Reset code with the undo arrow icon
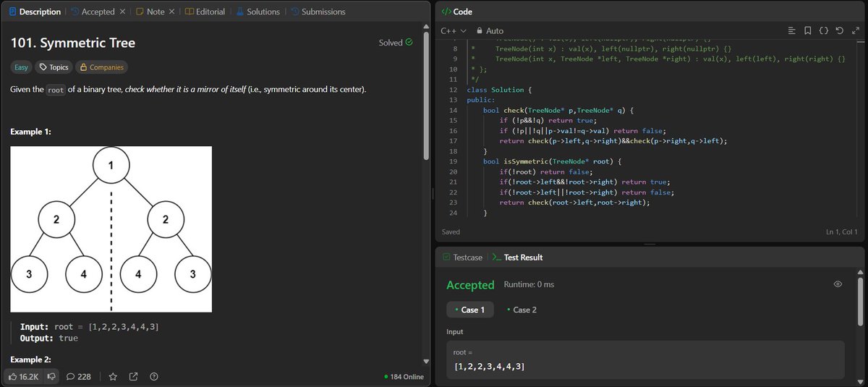The image size is (868, 387). coord(839,30)
